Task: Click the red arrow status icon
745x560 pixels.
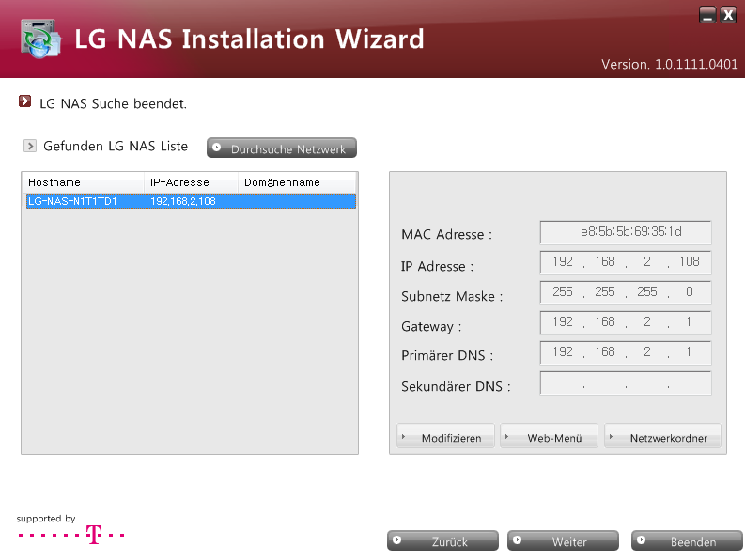Action: pyautogui.click(x=24, y=101)
